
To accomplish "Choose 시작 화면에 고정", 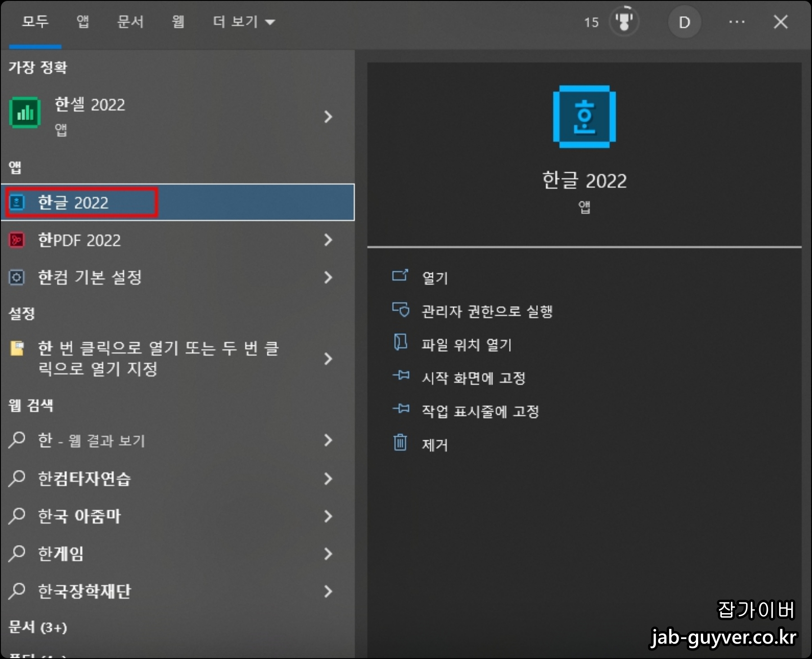I will (x=474, y=378).
